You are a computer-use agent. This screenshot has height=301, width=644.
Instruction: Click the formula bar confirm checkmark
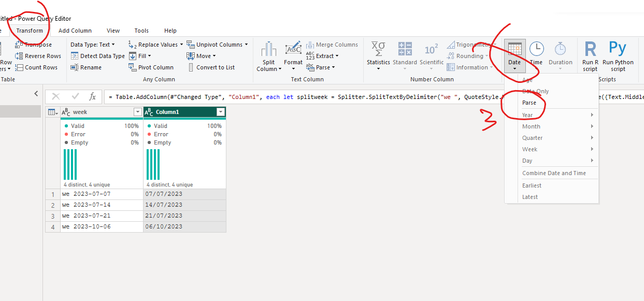pyautogui.click(x=75, y=96)
